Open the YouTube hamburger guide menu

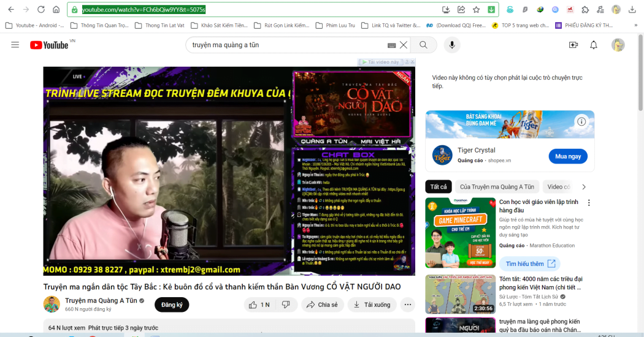(x=15, y=45)
